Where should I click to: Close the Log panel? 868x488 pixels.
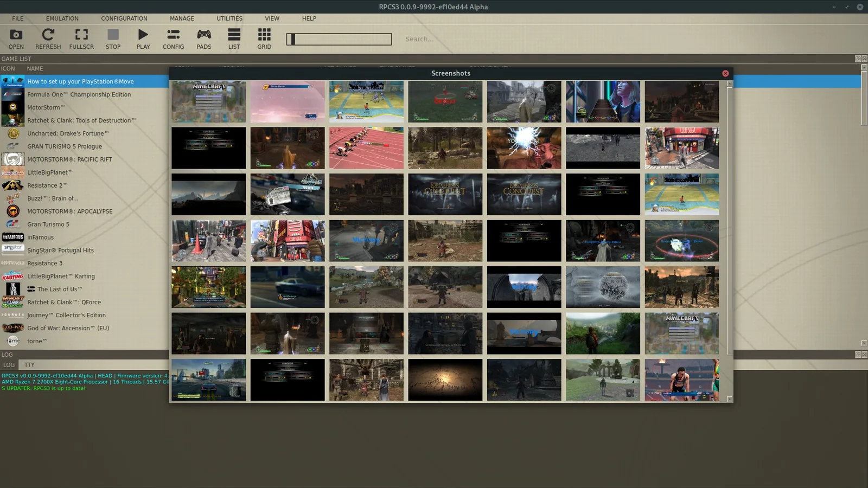pyautogui.click(x=864, y=355)
